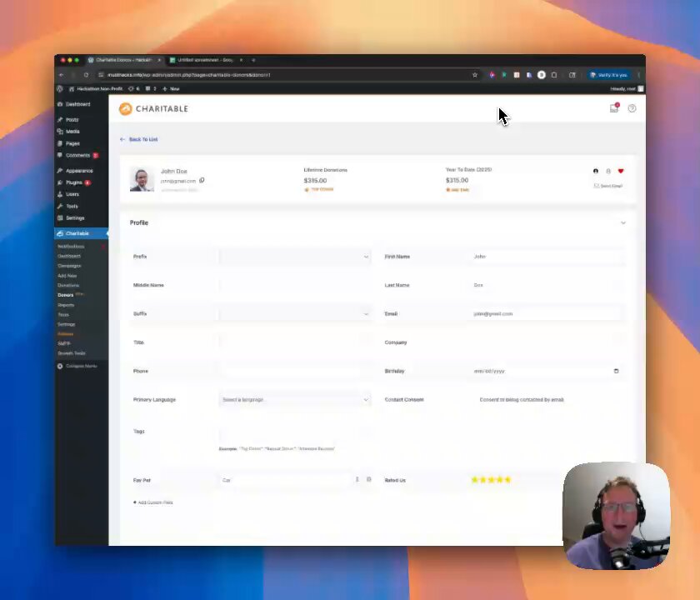This screenshot has width=700, height=600.
Task: Open the Primary Language dropdown
Action: (x=295, y=399)
